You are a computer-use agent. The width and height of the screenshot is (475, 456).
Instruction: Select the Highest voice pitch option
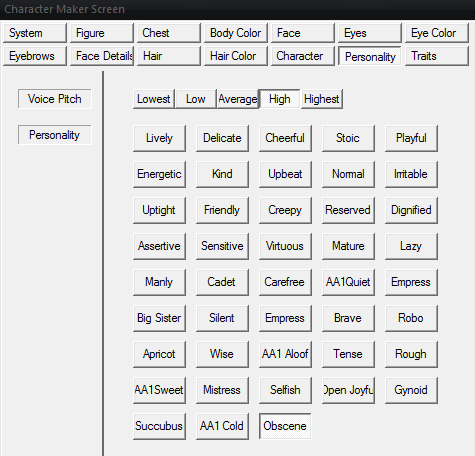(x=322, y=99)
